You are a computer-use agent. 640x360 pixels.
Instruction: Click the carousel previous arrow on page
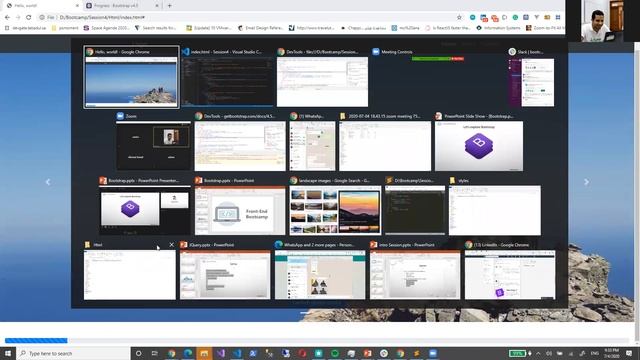48,182
